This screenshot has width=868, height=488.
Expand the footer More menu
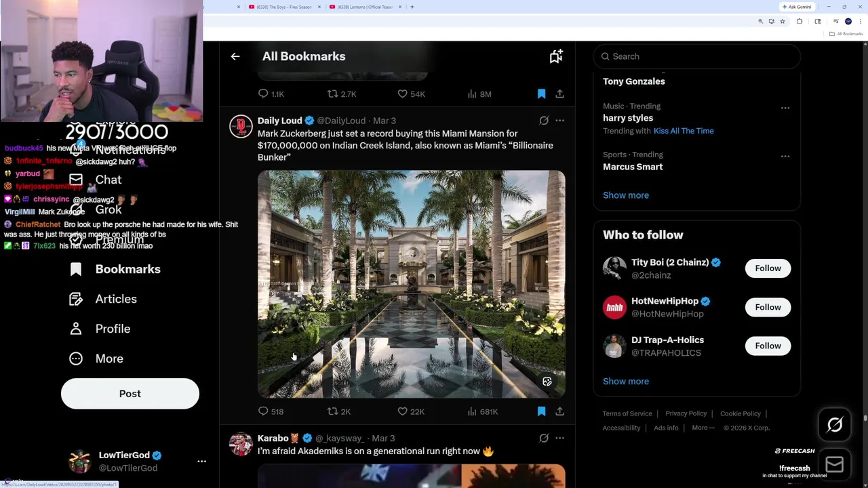[x=703, y=428]
